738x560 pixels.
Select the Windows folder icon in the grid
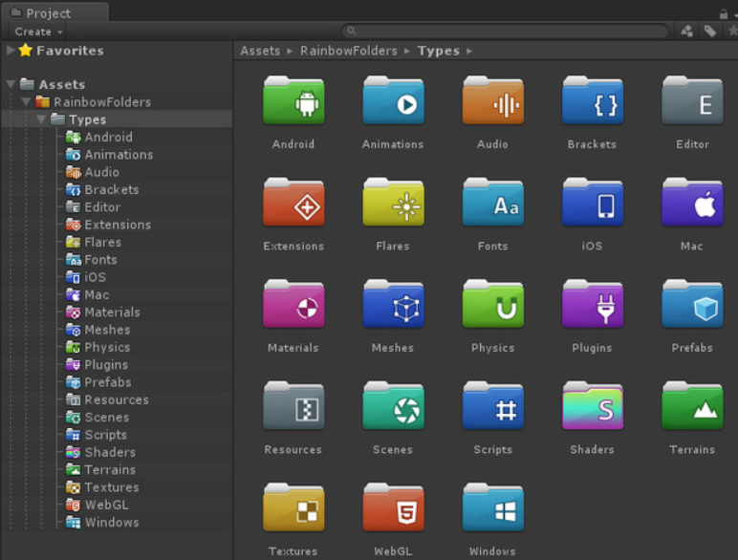pyautogui.click(x=492, y=506)
